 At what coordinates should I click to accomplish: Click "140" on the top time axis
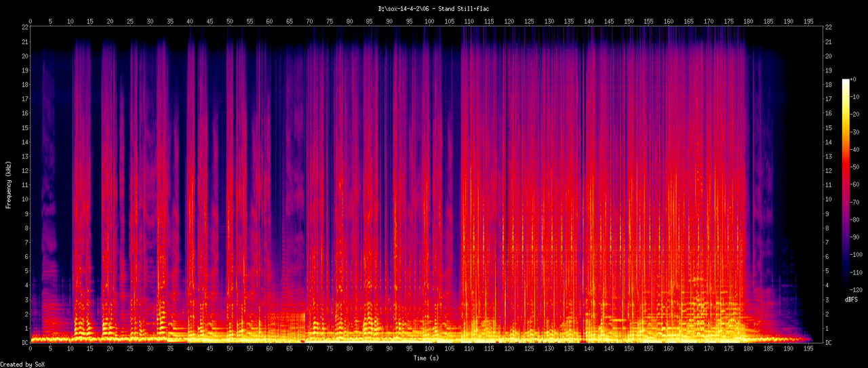[x=589, y=21]
